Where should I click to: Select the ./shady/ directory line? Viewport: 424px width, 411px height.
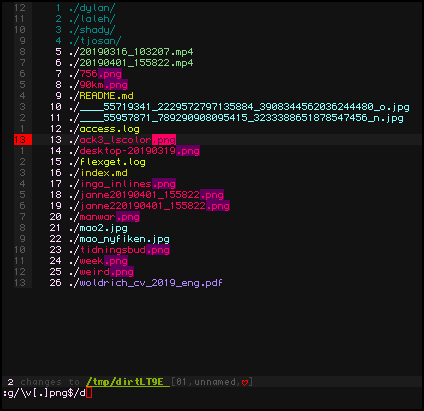click(92, 30)
